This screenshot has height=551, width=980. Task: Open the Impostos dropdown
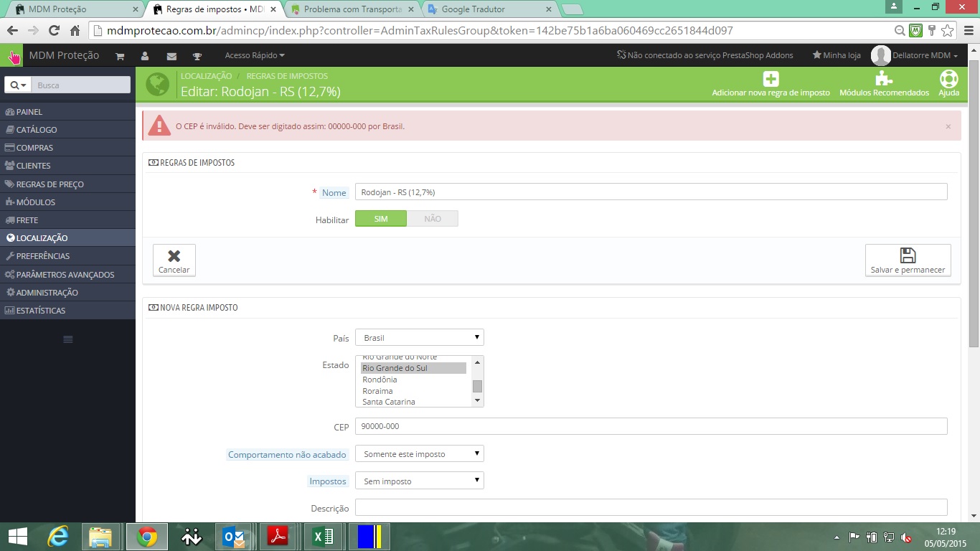pos(419,481)
